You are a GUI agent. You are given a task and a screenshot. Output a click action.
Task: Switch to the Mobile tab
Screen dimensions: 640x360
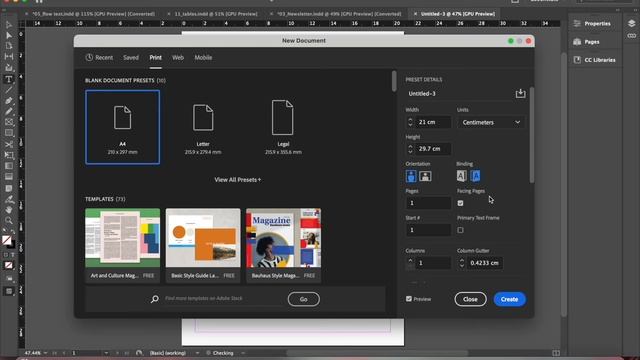(x=203, y=58)
